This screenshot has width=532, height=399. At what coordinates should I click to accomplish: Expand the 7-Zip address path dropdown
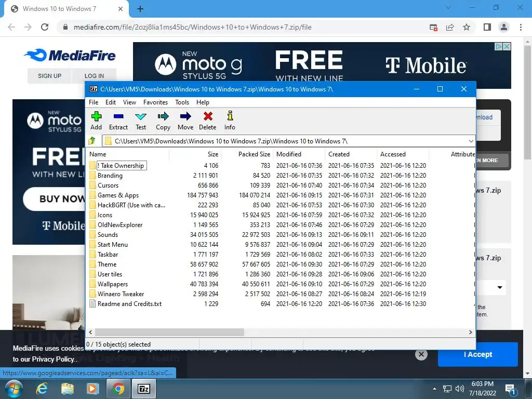pos(471,141)
